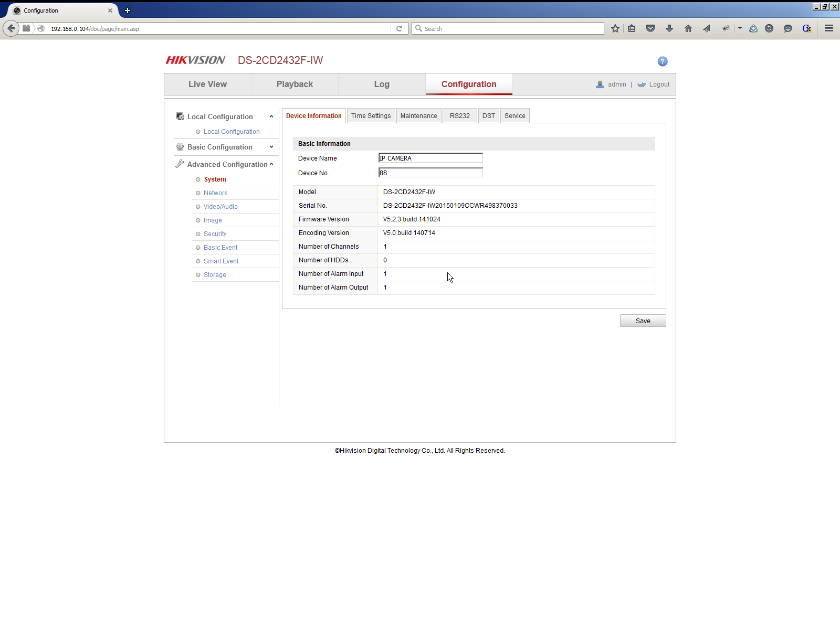Switch to the Maintenance tab
Image resolution: width=840 pixels, height=617 pixels.
(419, 116)
